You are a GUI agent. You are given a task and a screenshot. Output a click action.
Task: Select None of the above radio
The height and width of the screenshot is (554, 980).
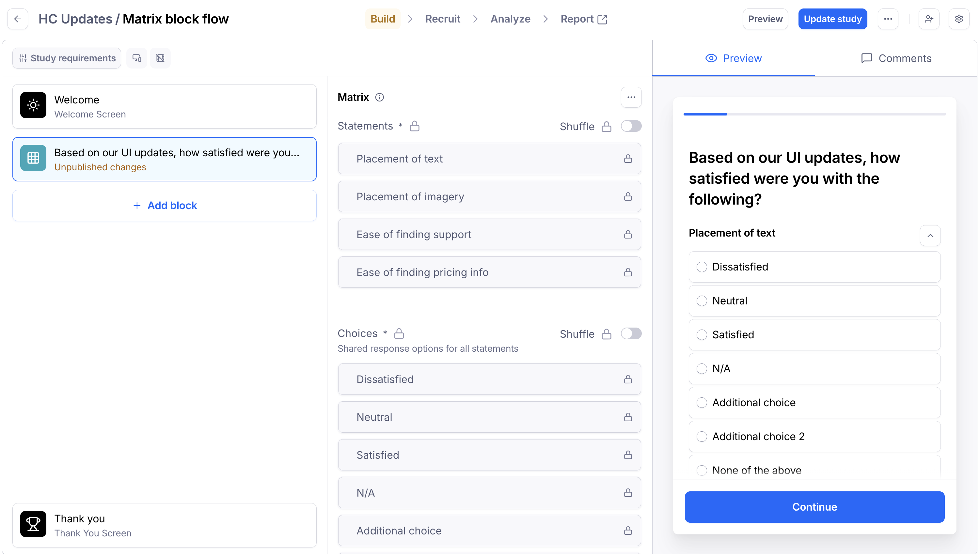702,470
